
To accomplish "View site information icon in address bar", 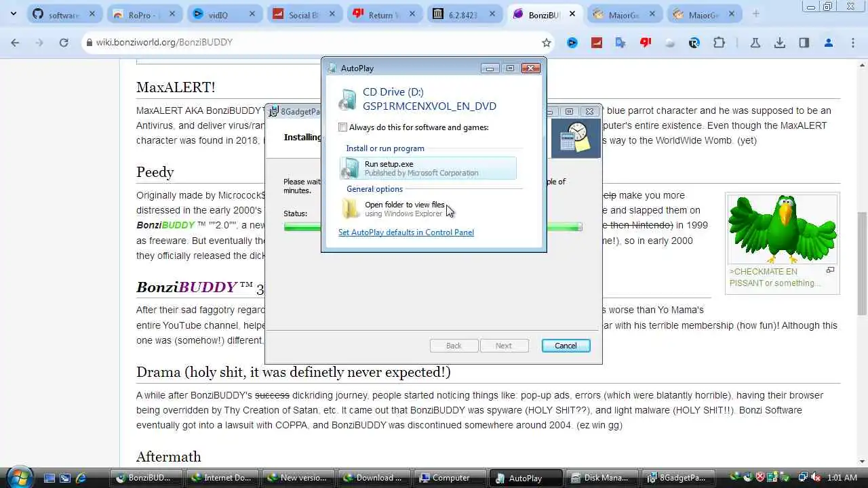I will 88,43.
